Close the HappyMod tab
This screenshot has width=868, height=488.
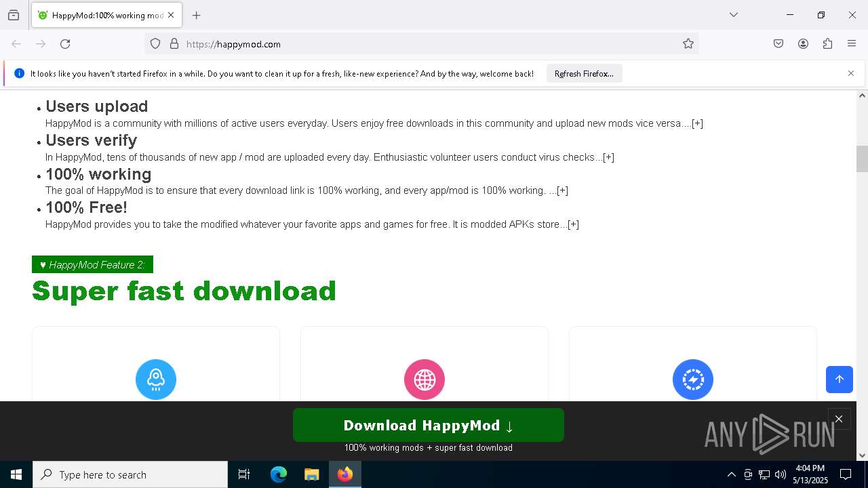(171, 15)
